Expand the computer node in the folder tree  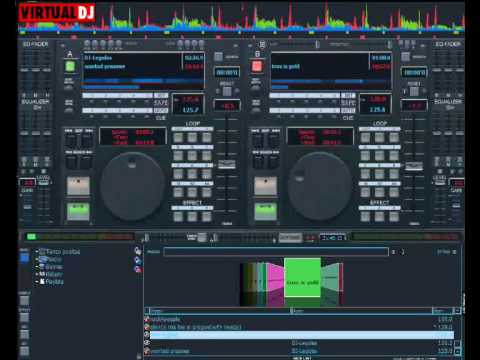37,252
